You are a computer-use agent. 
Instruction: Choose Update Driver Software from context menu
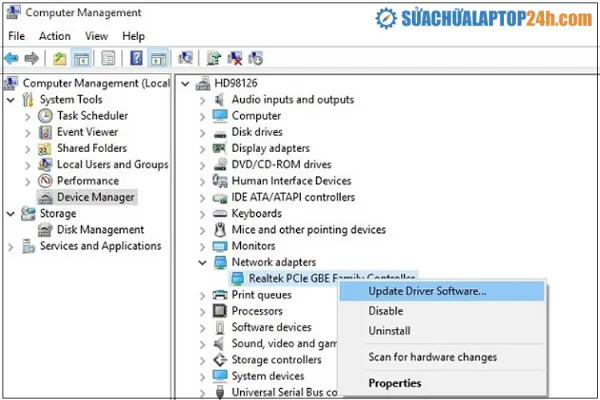point(427,291)
